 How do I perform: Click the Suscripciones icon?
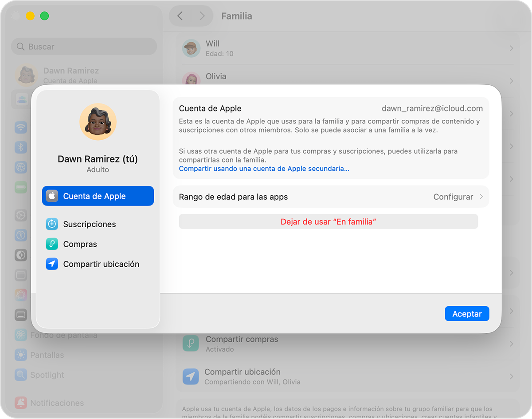pos(52,224)
